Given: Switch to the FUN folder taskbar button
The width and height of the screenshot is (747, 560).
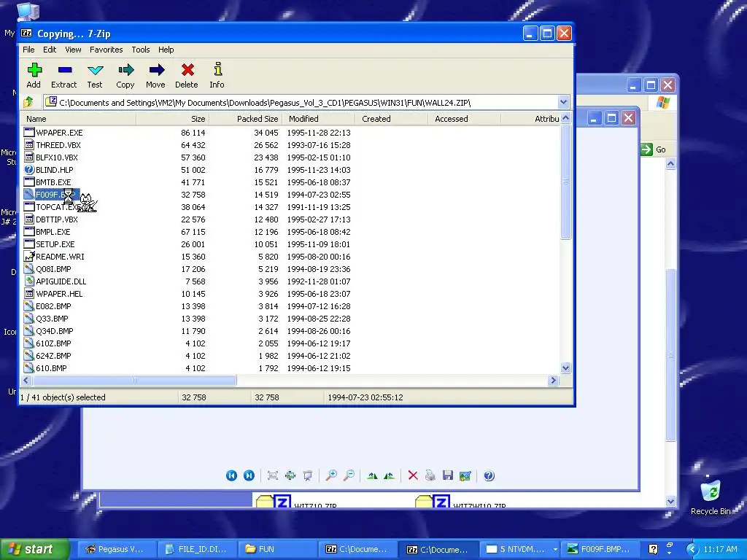Looking at the screenshot, I should [x=276, y=549].
